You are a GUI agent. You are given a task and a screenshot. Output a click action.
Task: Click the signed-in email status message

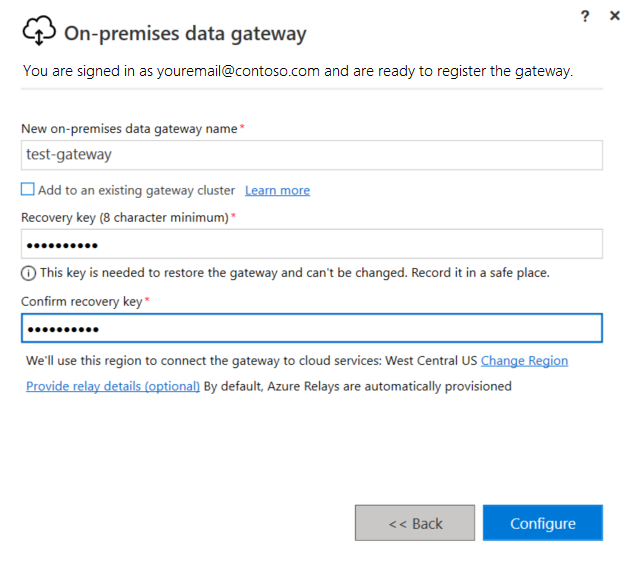(x=298, y=71)
